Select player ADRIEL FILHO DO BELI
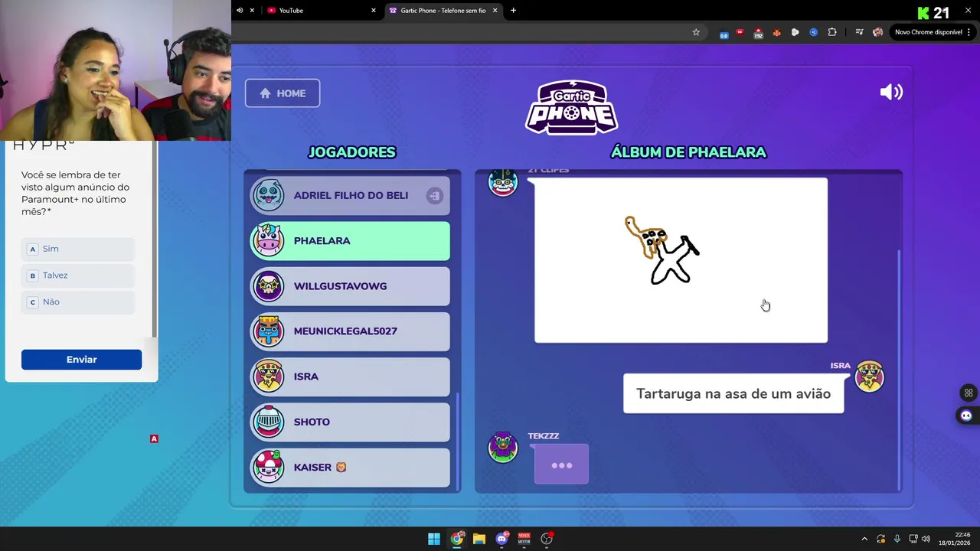 350,195
